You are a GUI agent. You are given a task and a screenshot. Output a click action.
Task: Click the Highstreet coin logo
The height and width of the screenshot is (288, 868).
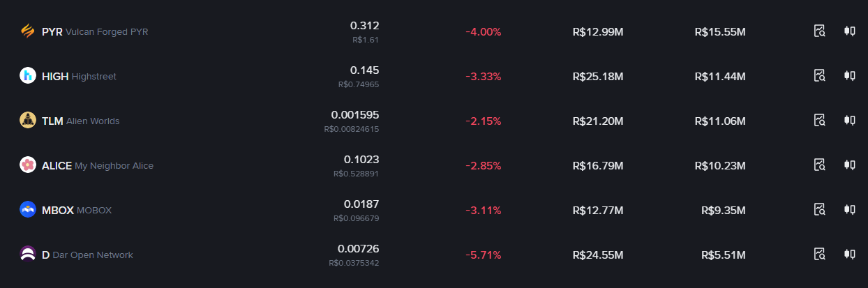point(28,76)
